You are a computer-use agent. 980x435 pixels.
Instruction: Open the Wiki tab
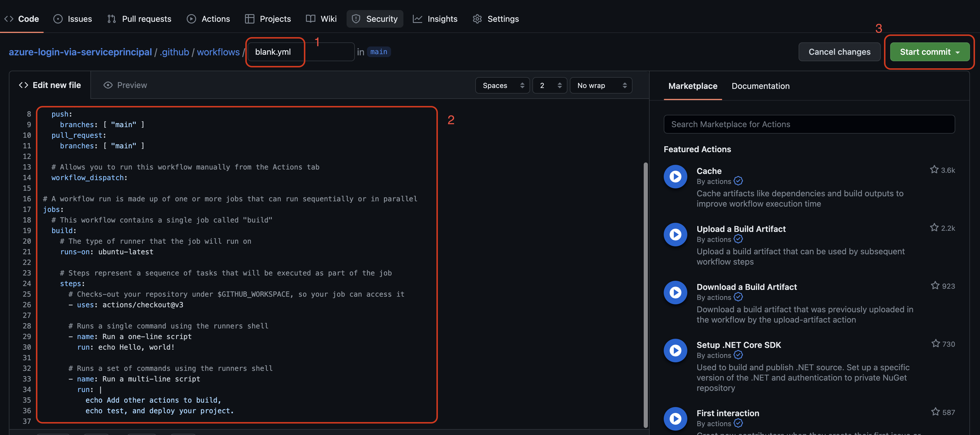click(x=321, y=19)
